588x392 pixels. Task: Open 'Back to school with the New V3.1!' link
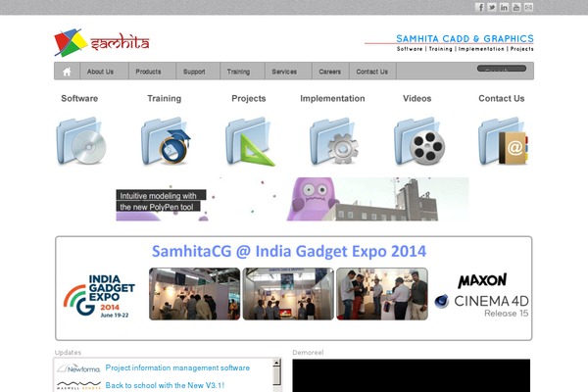click(165, 385)
